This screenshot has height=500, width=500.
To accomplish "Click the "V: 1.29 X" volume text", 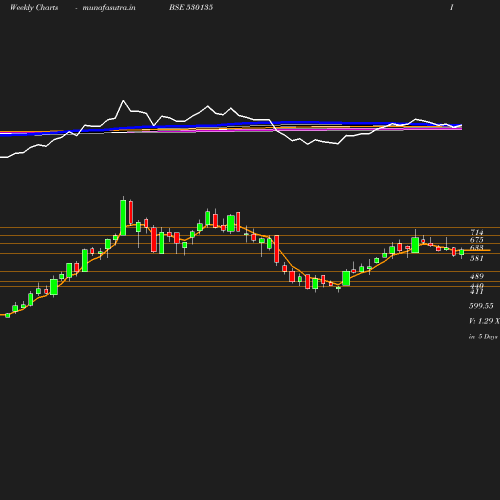I will (x=484, y=321).
